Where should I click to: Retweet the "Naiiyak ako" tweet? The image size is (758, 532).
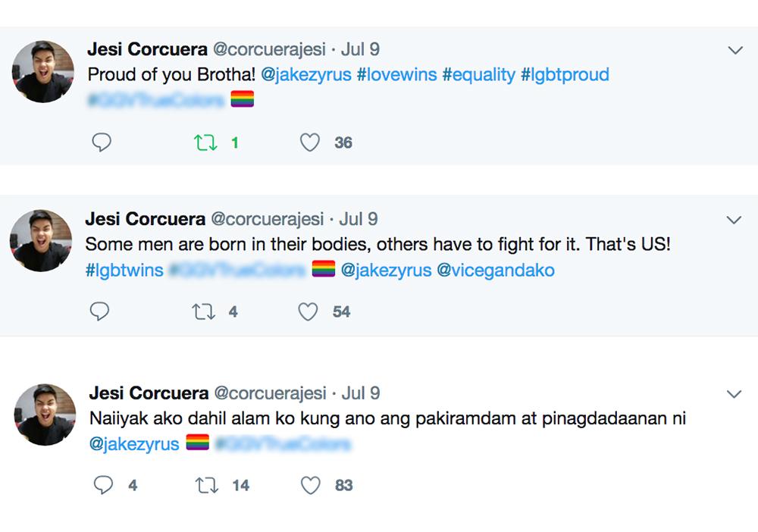point(207,485)
